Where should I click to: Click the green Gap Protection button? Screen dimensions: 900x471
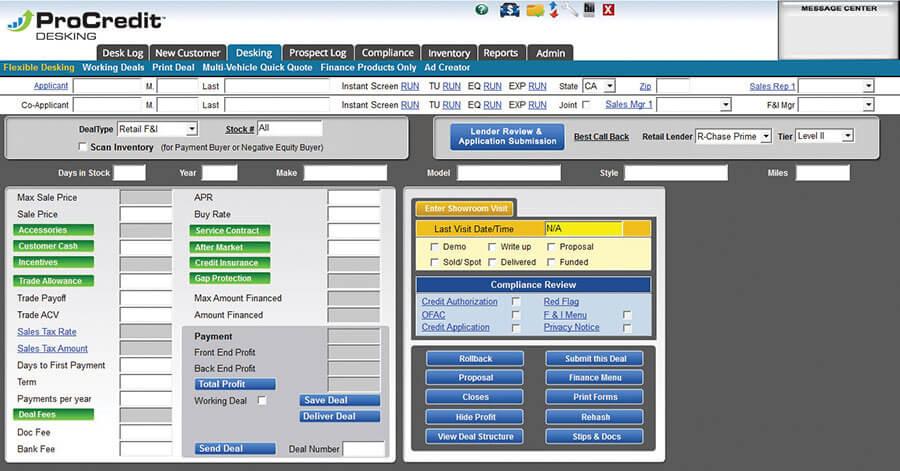coord(230,278)
